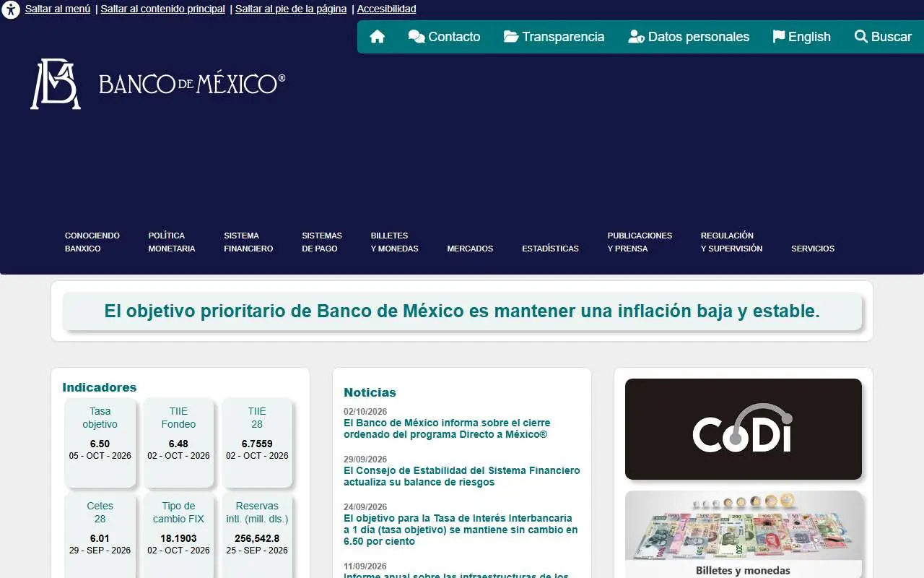924x578 pixels.
Task: Read news on Directo a México closure
Action: [x=447, y=428]
